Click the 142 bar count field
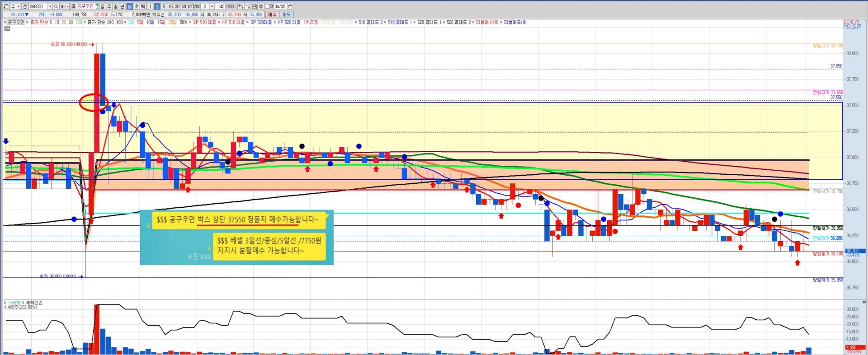The height and width of the screenshot is (355, 868). (221, 6)
